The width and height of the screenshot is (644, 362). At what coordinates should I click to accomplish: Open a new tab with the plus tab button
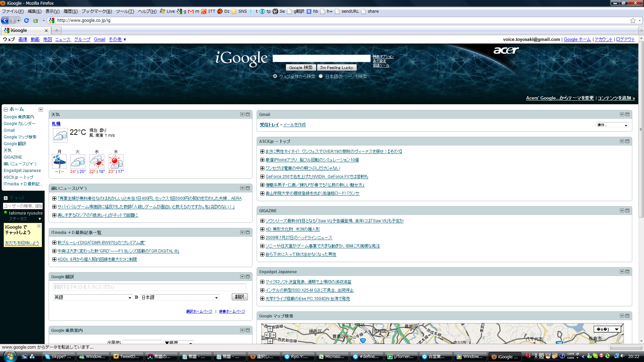[57, 31]
